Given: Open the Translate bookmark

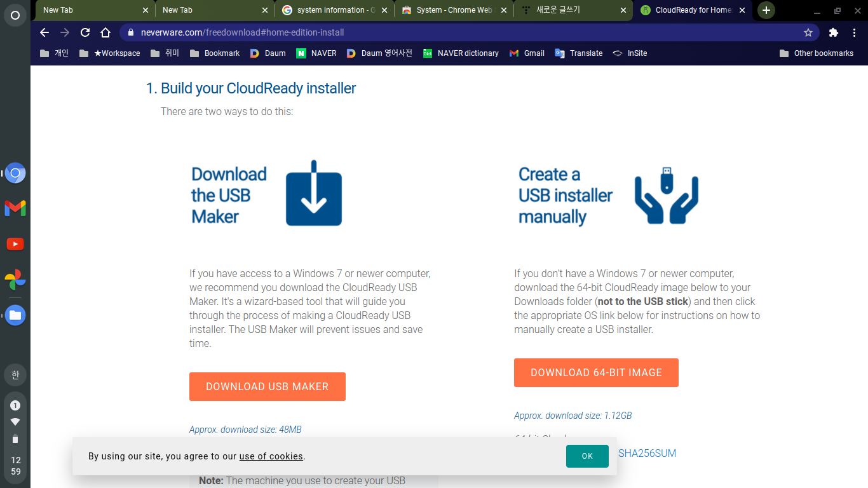Looking at the screenshot, I should tap(579, 53).
